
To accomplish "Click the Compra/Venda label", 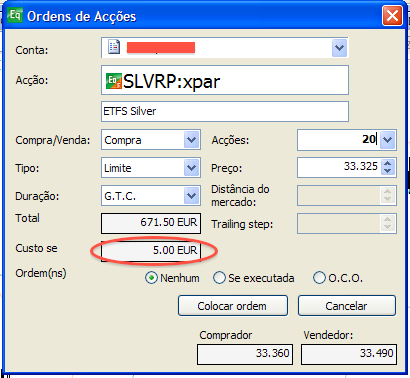I will click(53, 140).
